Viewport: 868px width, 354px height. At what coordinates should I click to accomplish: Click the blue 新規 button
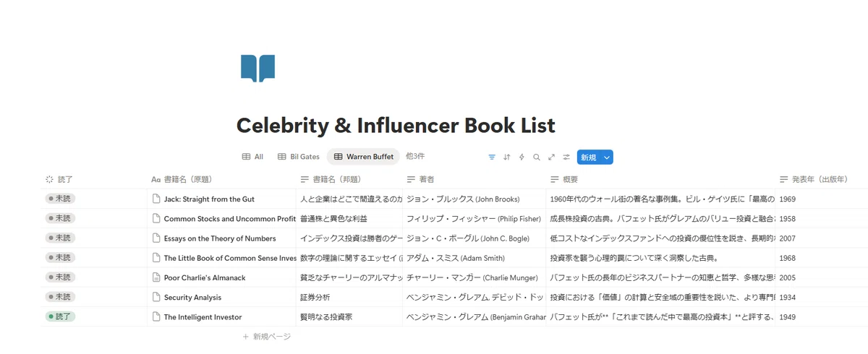[x=588, y=157]
